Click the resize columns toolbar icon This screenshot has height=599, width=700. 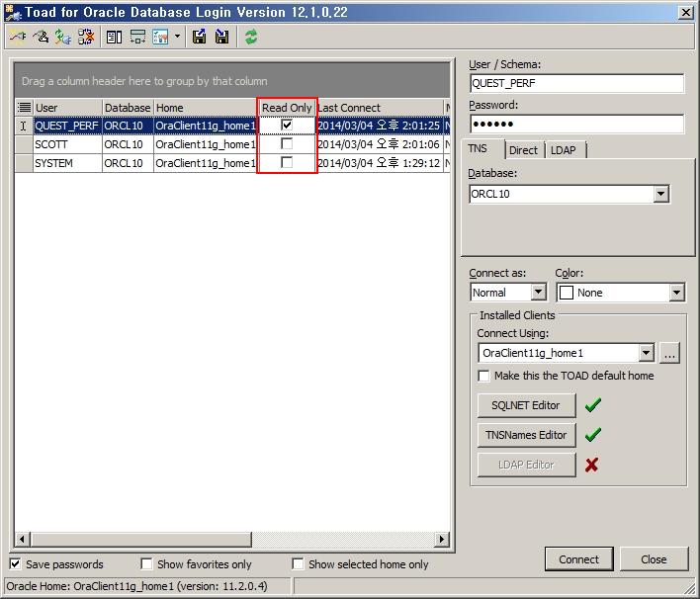pyautogui.click(x=137, y=37)
